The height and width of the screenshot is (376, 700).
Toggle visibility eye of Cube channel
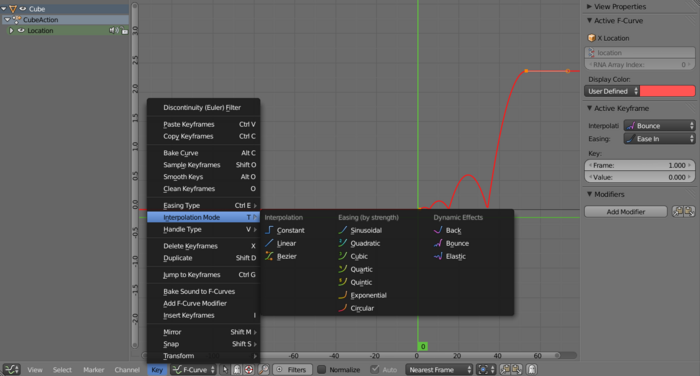tap(23, 8)
